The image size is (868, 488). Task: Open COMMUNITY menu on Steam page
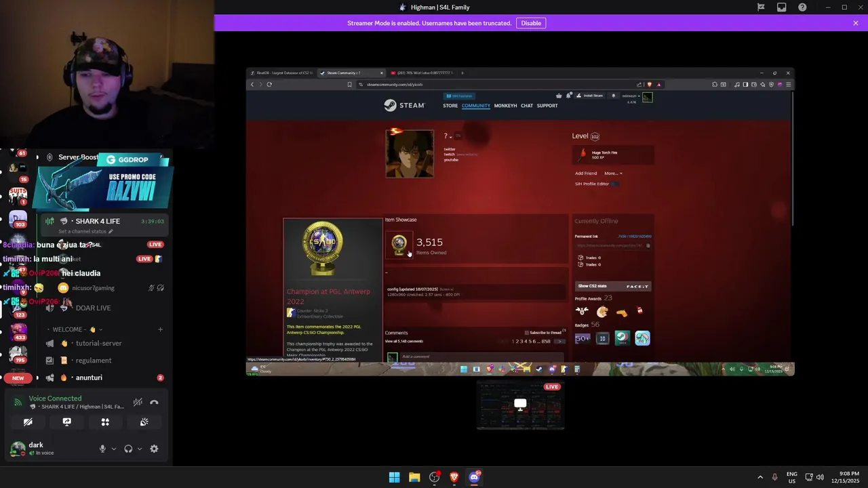pos(476,106)
